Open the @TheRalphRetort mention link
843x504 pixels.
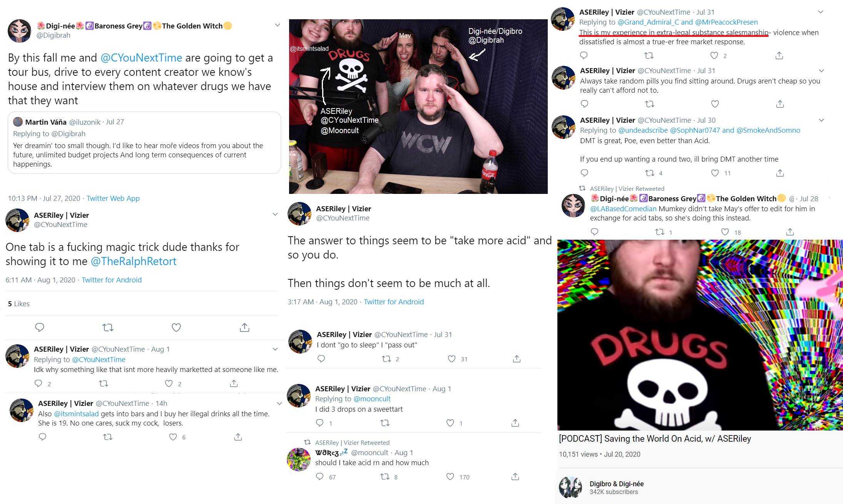coord(134,261)
